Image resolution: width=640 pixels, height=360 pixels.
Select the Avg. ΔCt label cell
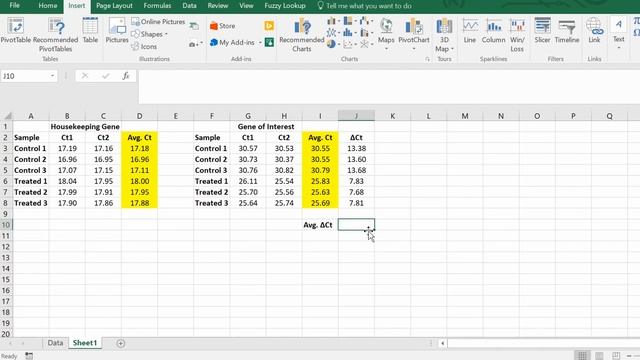click(x=320, y=225)
